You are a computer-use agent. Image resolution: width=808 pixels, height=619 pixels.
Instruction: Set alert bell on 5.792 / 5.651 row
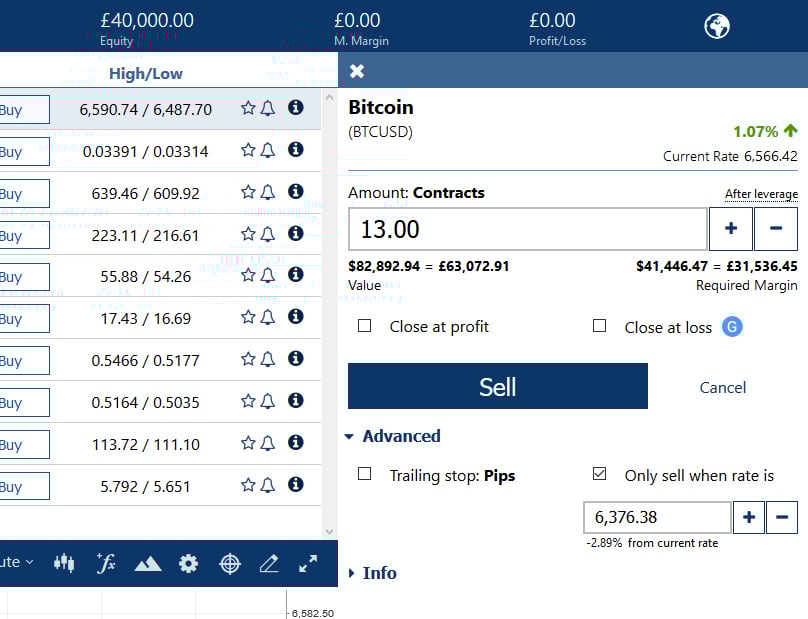[267, 485]
